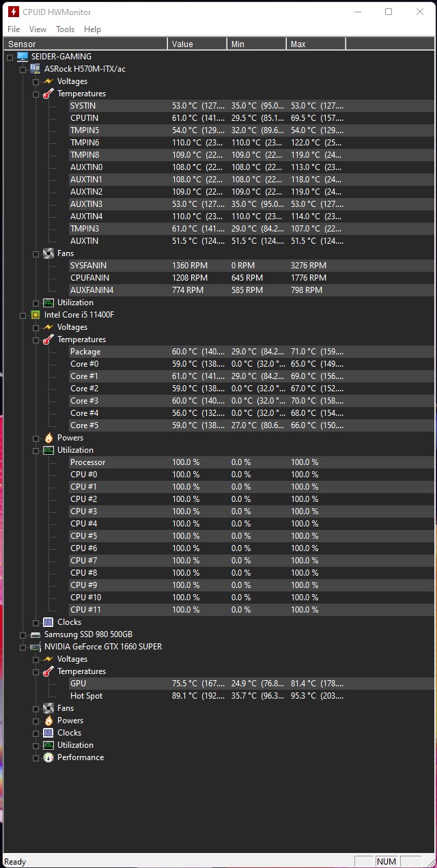Select the SYSFANIN fan row
The width and height of the screenshot is (437, 868).
point(251,266)
